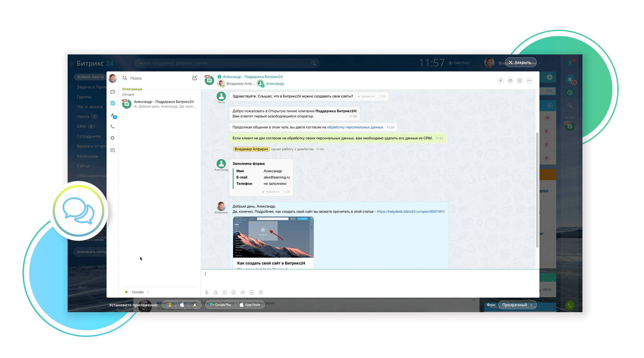
Task: Toggle hidden message mode crossed-eye icon
Action: click(243, 292)
